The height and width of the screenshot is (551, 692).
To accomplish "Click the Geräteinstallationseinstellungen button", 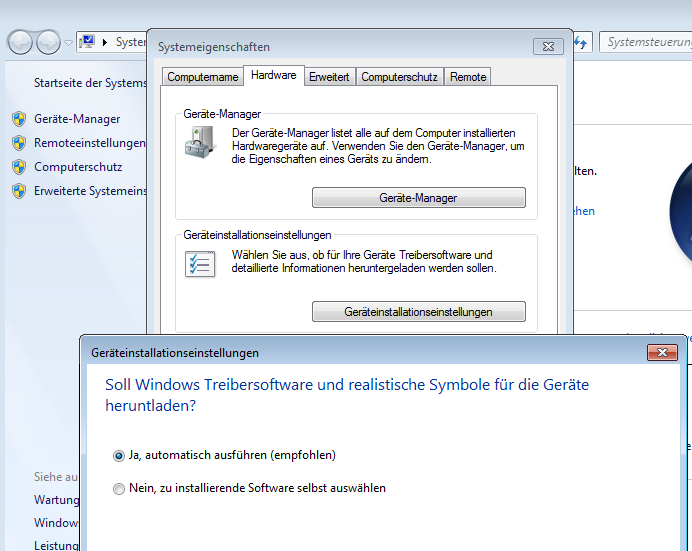I will 418,312.
